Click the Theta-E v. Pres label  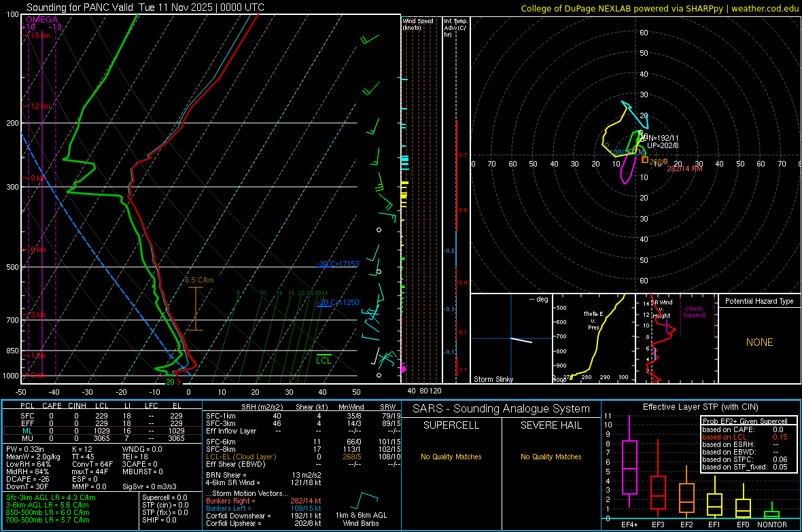pos(593,321)
